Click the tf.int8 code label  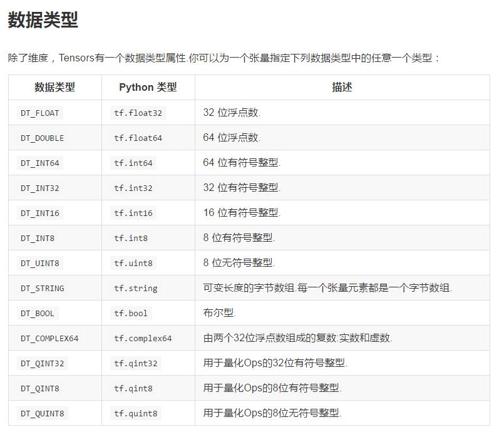point(130,238)
